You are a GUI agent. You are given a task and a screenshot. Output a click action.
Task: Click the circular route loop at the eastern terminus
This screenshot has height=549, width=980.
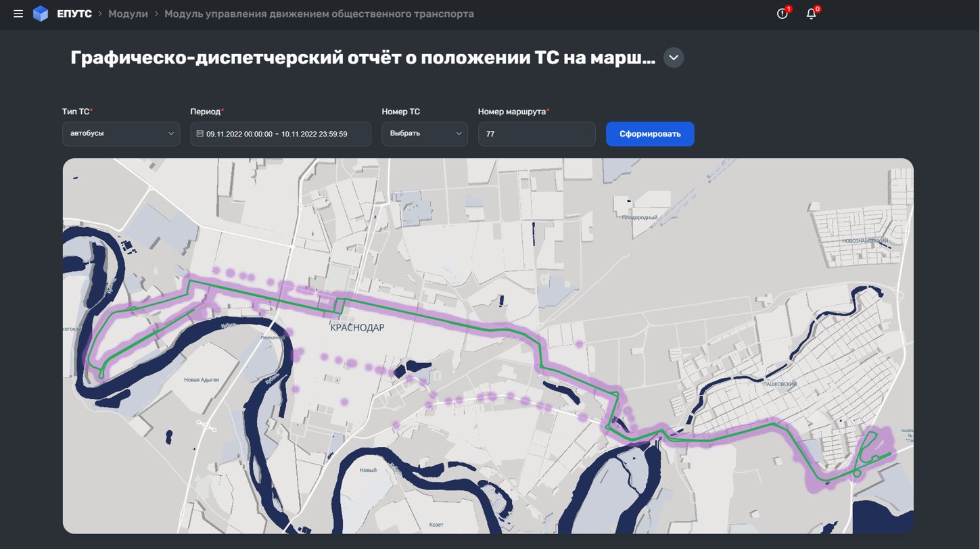857,473
